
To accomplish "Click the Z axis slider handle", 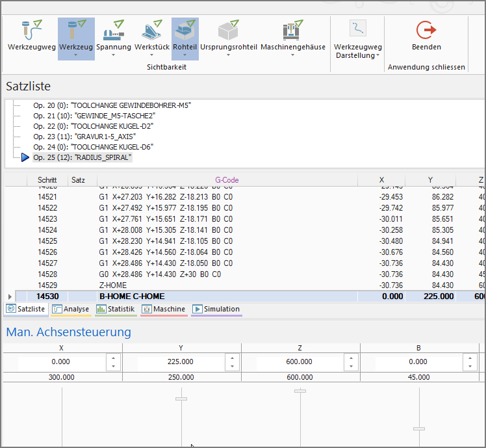I will pos(300,391).
